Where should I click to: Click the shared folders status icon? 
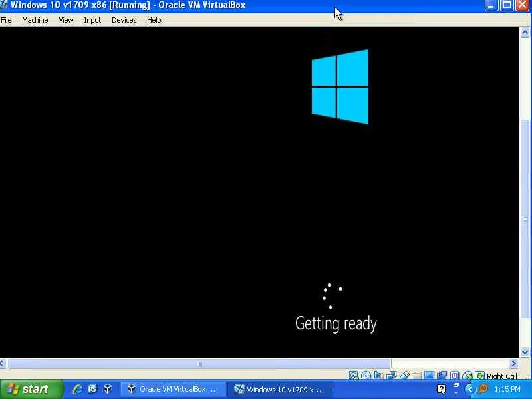(x=417, y=375)
